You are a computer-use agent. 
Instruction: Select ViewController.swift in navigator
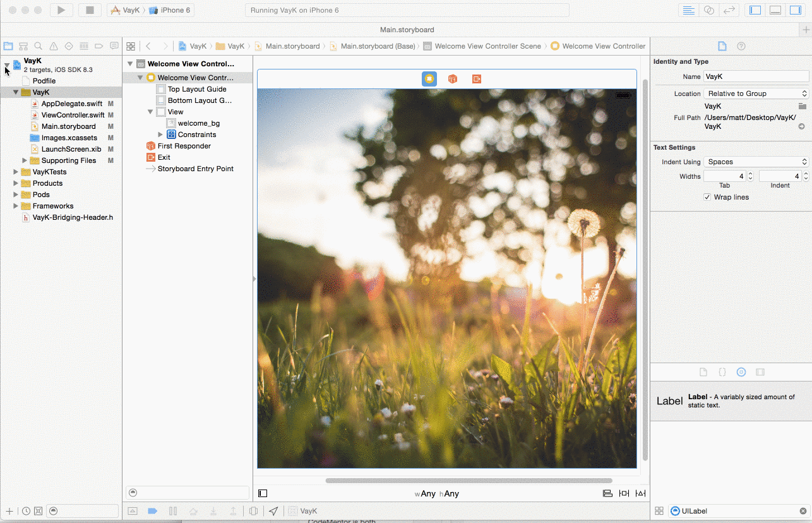point(73,115)
